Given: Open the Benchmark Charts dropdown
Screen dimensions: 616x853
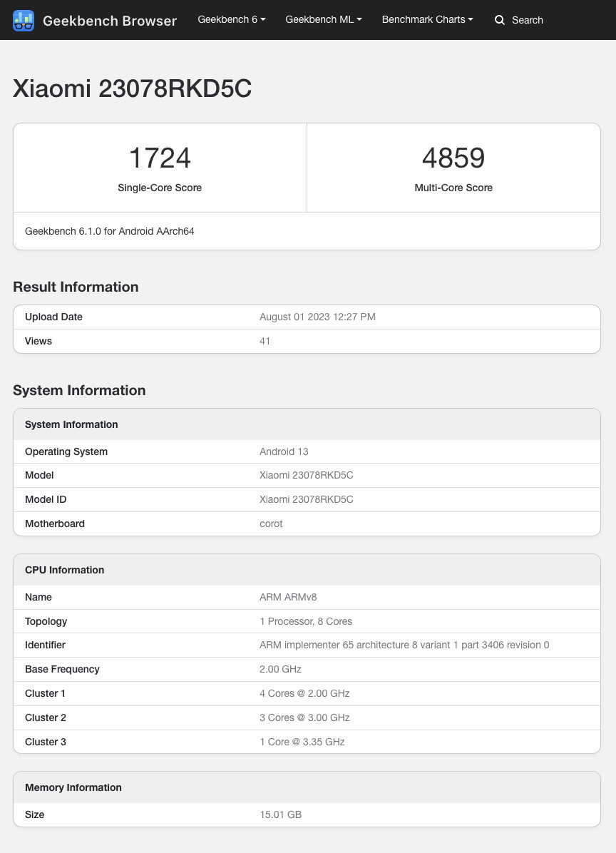Looking at the screenshot, I should (x=427, y=19).
